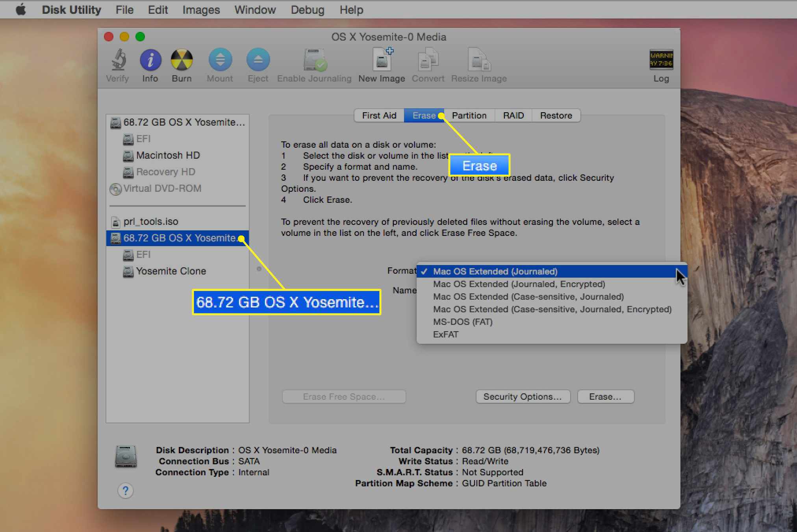Viewport: 797px width, 532px height.
Task: Switch to the Erase tab
Action: tap(424, 115)
